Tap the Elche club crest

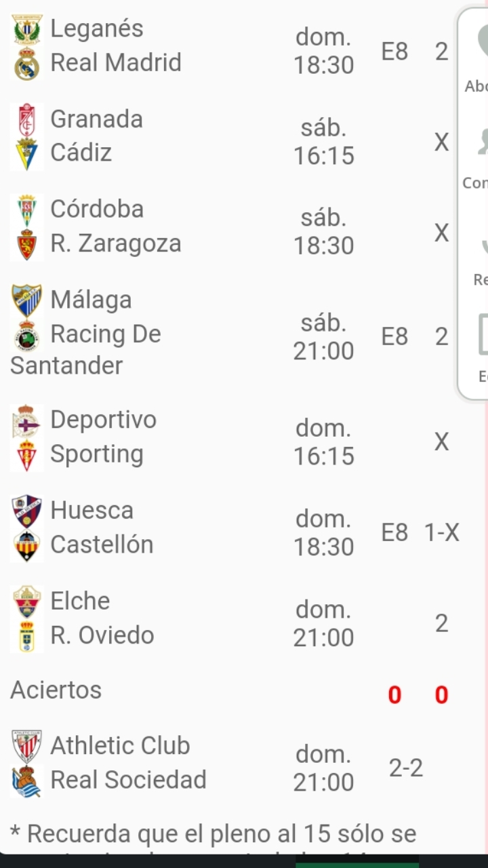pos(27,602)
